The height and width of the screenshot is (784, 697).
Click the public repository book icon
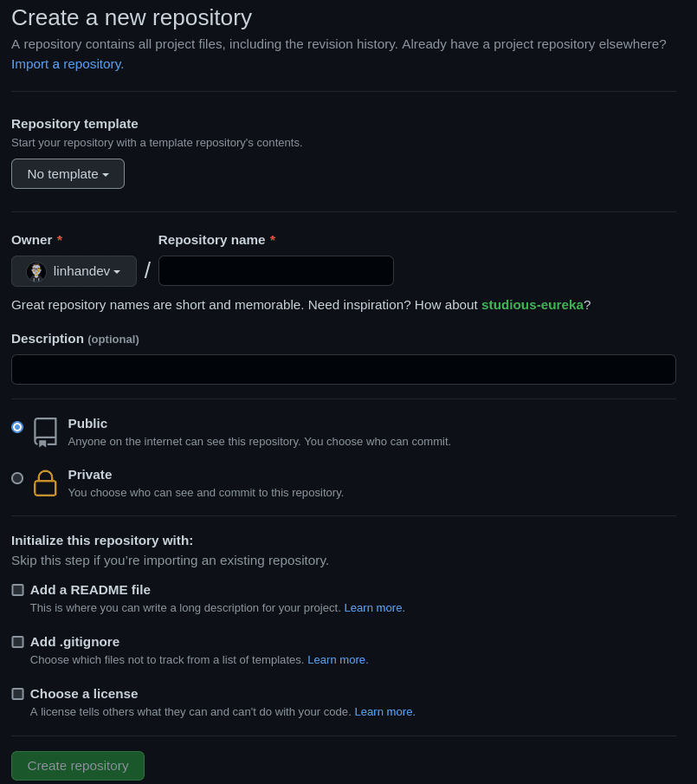pos(45,431)
